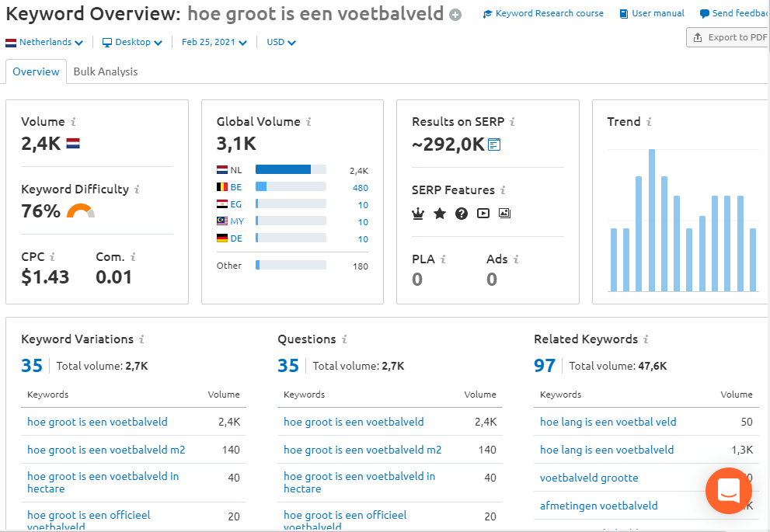Click the 480 volume value for Belgium

360,188
